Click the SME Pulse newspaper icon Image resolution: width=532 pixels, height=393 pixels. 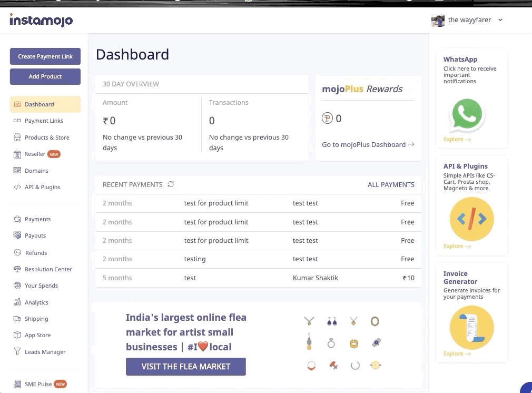coord(17,384)
